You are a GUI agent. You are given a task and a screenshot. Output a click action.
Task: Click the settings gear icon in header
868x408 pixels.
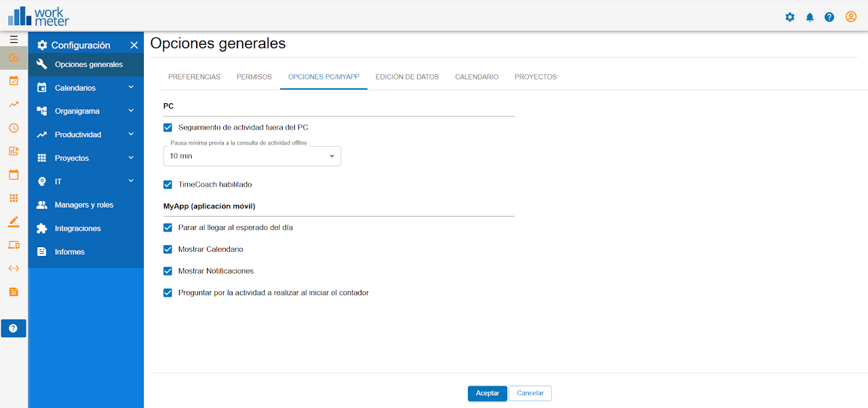[x=789, y=17]
